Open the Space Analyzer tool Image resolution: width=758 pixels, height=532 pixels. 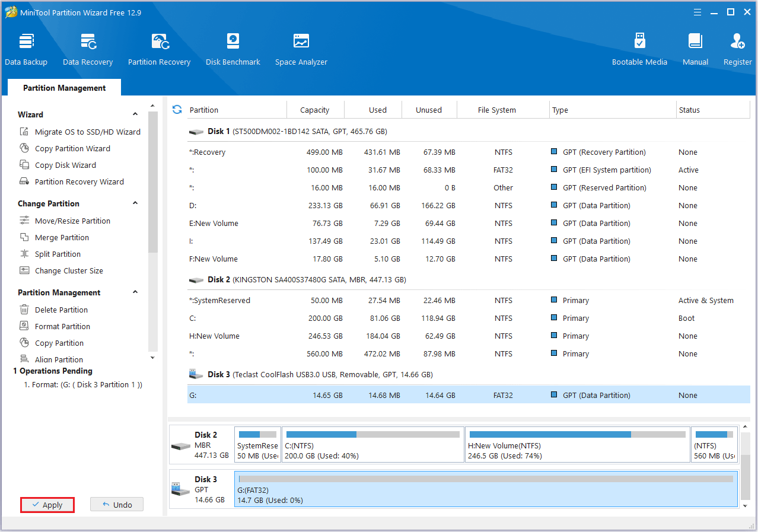tap(301, 50)
